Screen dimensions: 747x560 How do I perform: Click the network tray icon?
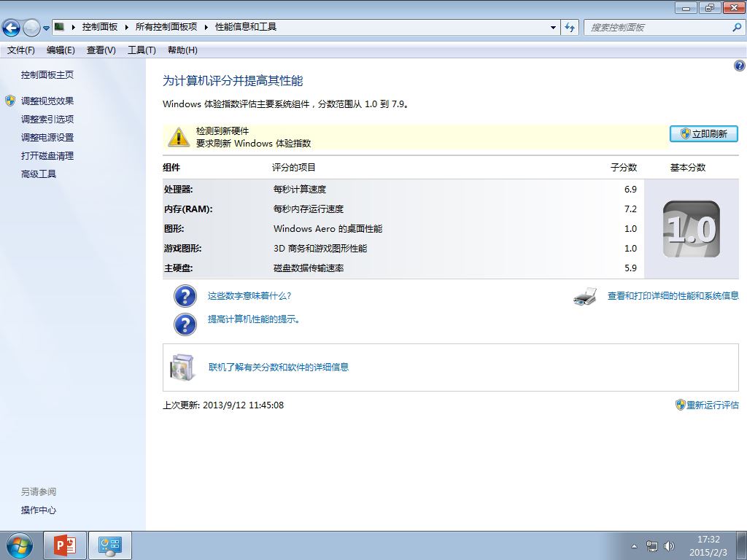(651, 546)
